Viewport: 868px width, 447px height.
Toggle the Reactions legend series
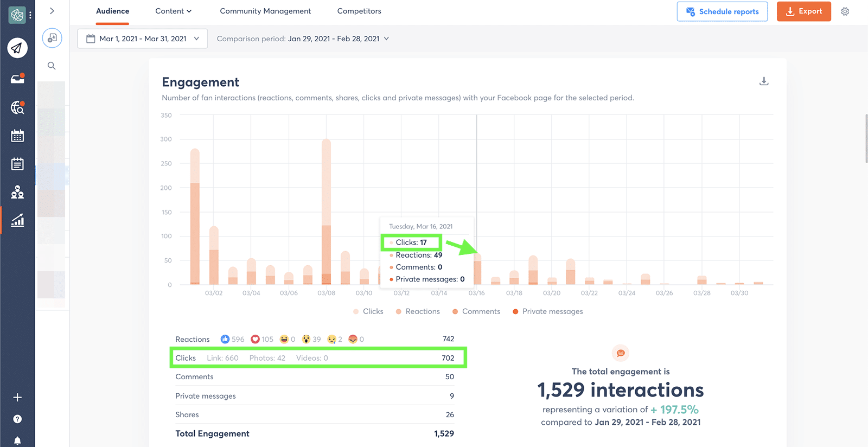point(417,311)
